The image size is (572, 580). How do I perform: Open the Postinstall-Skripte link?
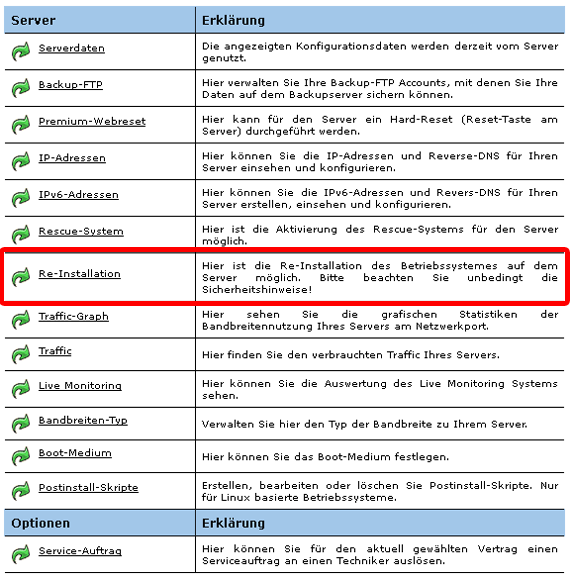point(88,488)
